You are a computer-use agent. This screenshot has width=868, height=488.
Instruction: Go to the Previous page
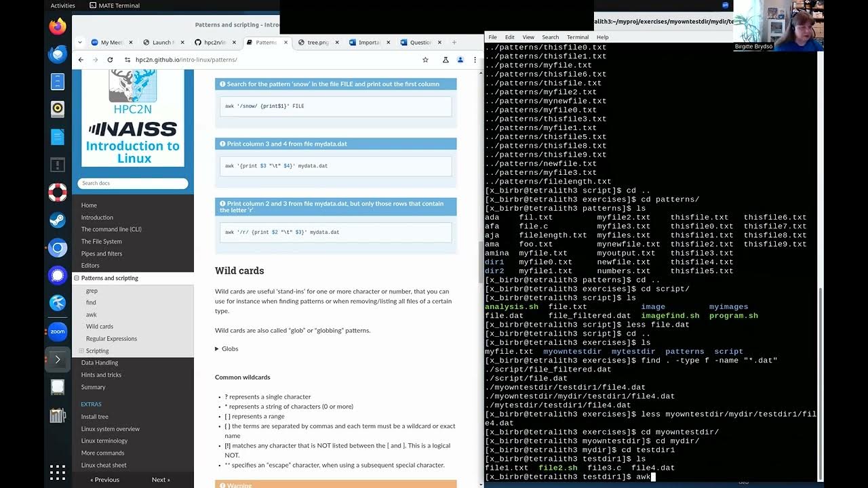click(104, 479)
